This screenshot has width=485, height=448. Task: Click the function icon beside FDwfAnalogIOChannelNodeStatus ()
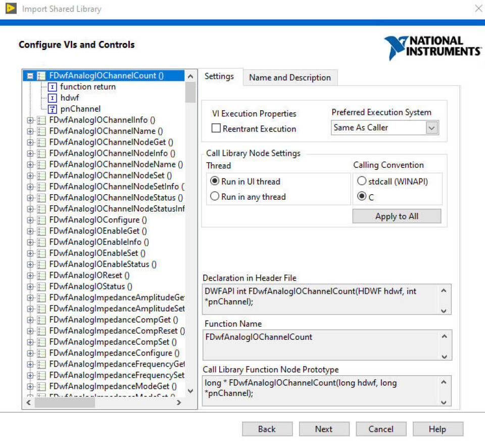coord(41,198)
